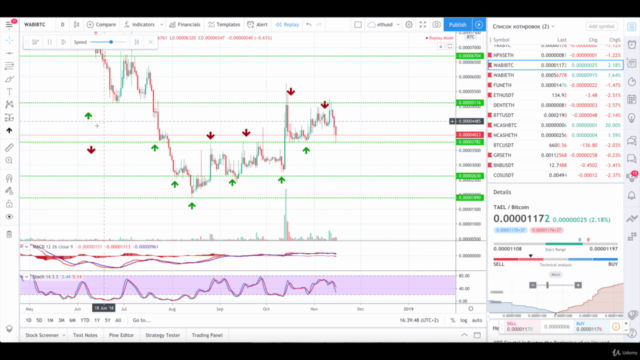Open Templates menu
Image resolution: width=640 pixels, height=360 pixels.
[224, 24]
